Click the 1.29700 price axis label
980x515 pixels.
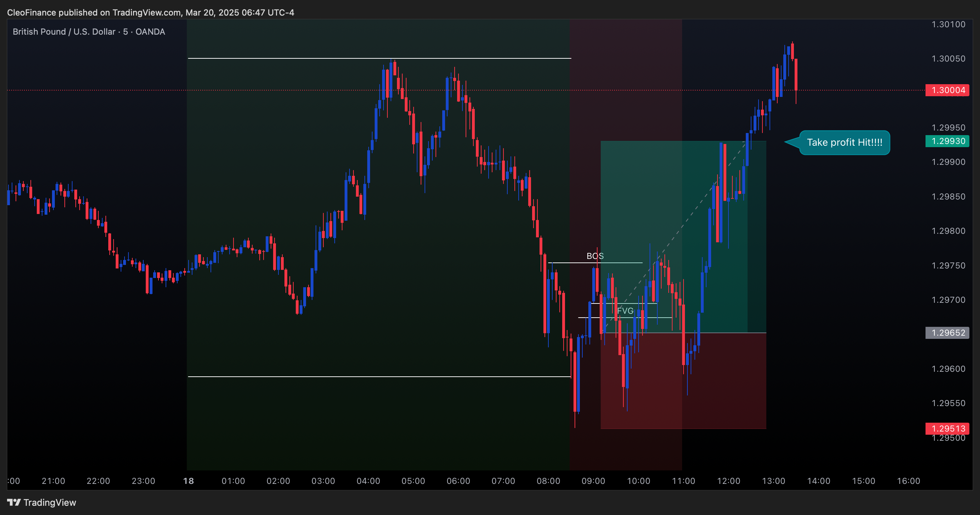(x=948, y=300)
